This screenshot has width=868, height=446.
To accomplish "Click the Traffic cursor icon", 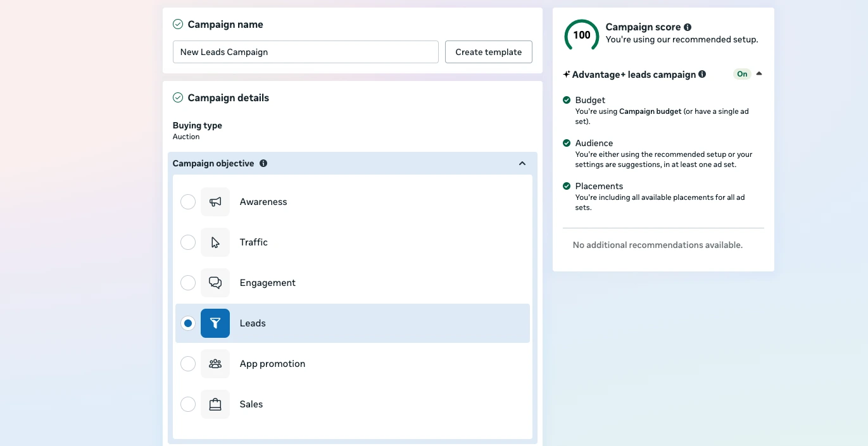I will click(x=215, y=242).
